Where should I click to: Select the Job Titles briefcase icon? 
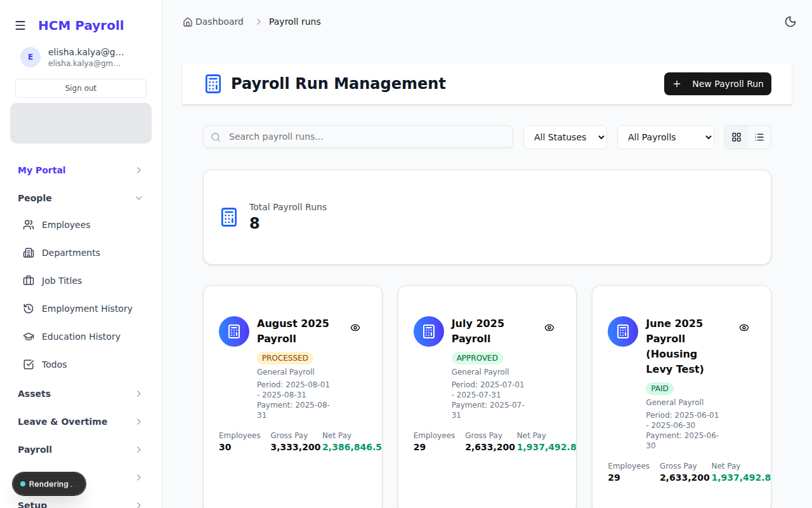pos(29,280)
